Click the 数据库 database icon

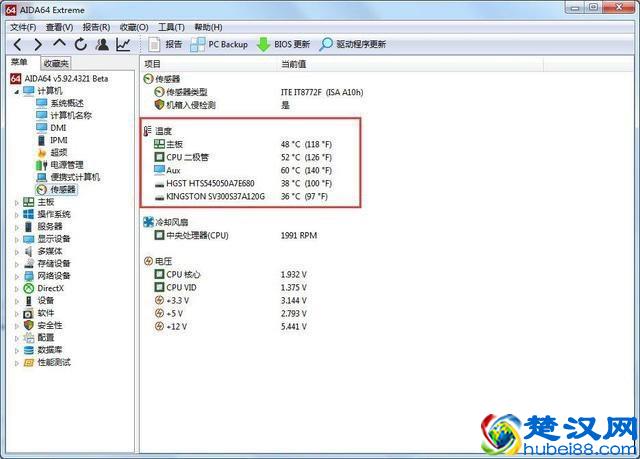[x=29, y=350]
